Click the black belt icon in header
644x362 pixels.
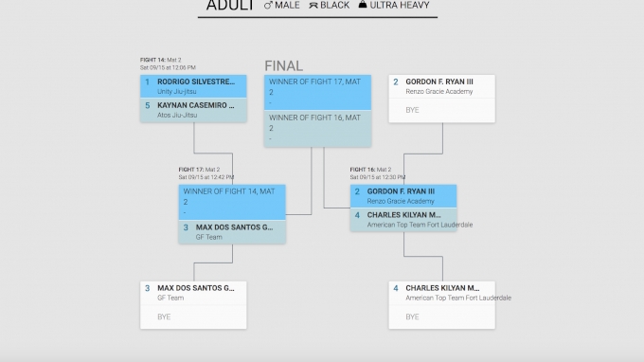pyautogui.click(x=313, y=6)
